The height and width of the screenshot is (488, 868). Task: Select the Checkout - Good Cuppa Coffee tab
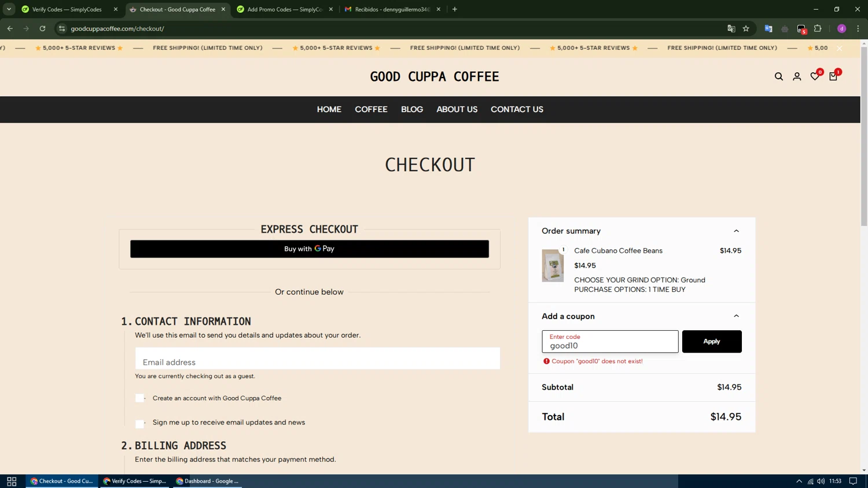pyautogui.click(x=177, y=9)
